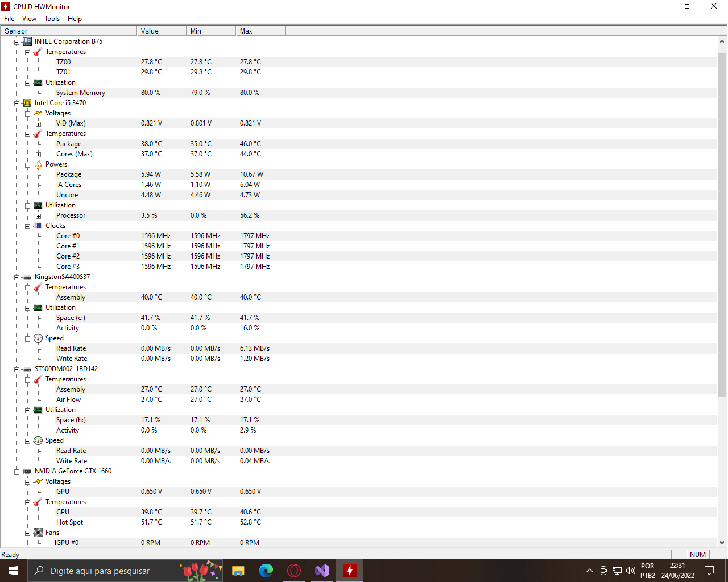Click the gauge icon for ST500DM002 Speed
This screenshot has height=582, width=728.
tap(38, 440)
